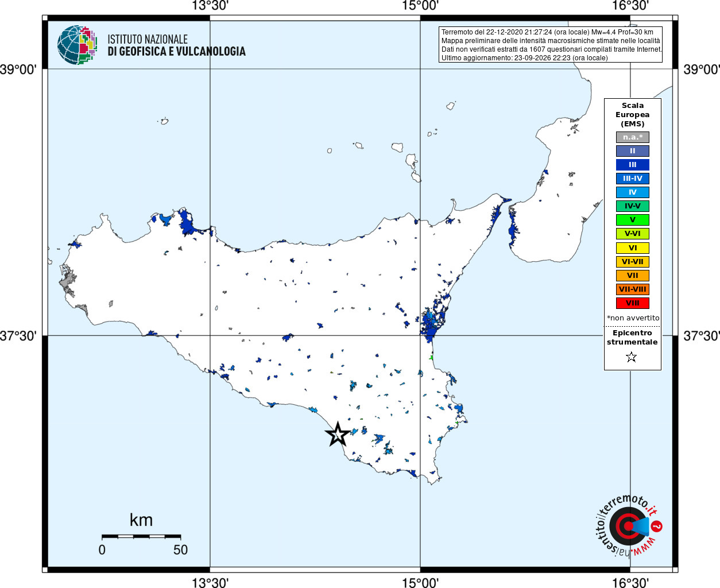Select the green intensity V swatch
Screen dimensions: 720x588
coord(633,220)
